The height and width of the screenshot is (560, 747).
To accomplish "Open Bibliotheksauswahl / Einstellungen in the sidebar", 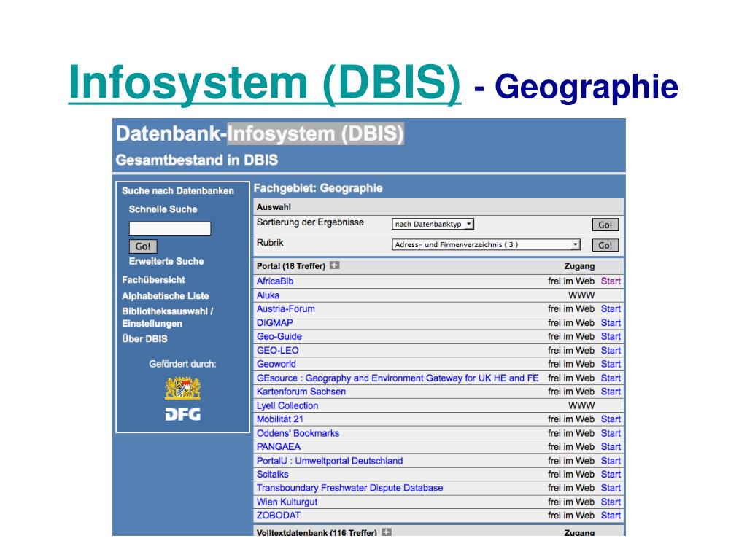I will tap(168, 317).
